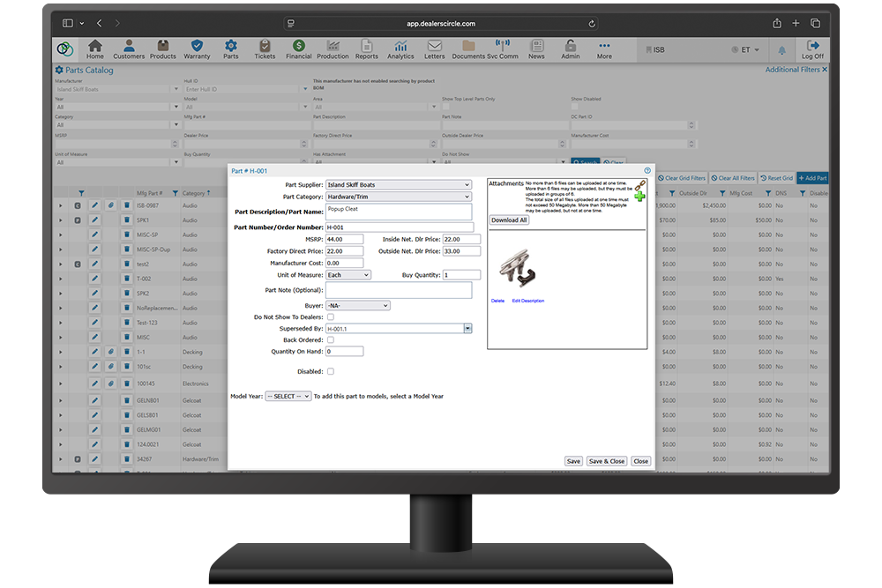Click the Delete attachment link
The height and width of the screenshot is (588, 882).
[x=497, y=301]
